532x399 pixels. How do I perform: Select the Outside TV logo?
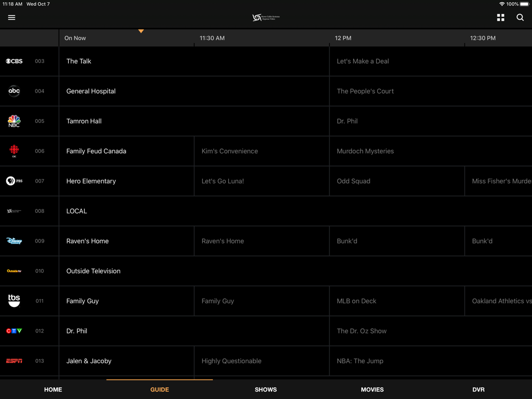14,271
